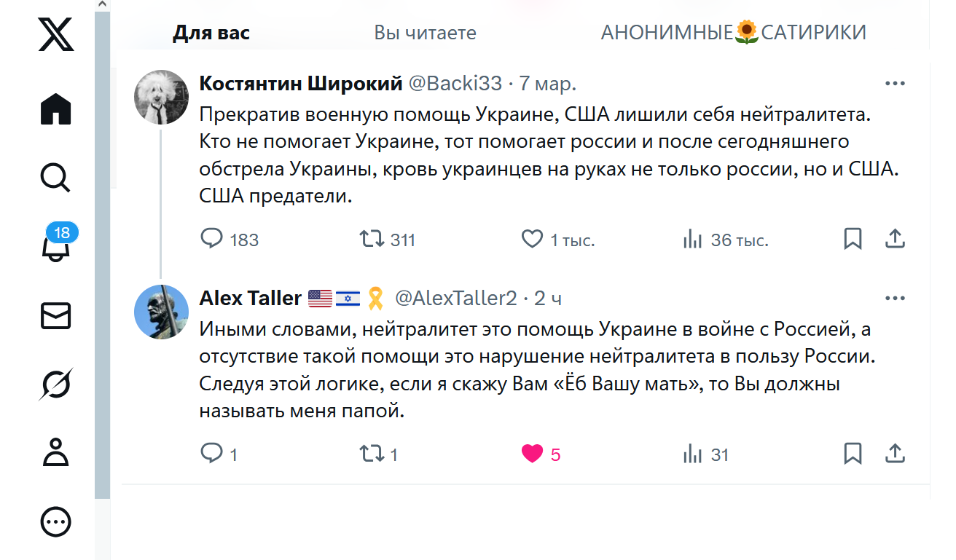Open Direct Messages envelope icon
Image resolution: width=956 pixels, height=560 pixels.
pyautogui.click(x=56, y=316)
